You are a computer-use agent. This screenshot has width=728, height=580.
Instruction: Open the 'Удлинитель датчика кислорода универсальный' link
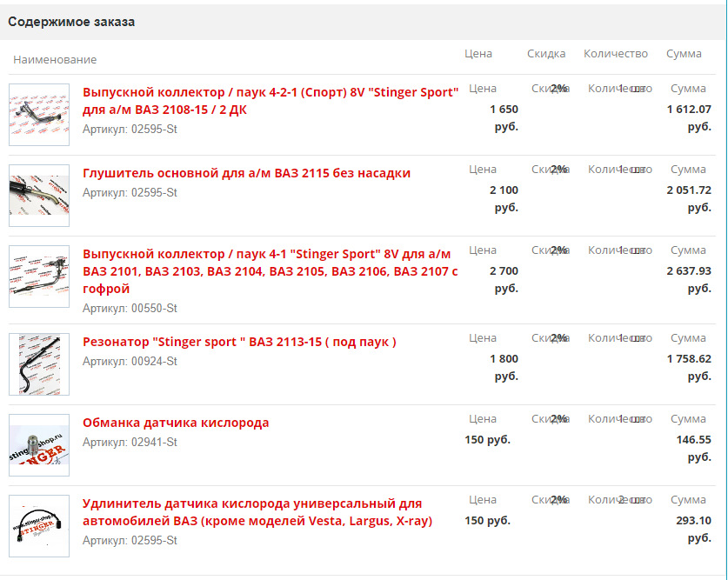(x=257, y=512)
